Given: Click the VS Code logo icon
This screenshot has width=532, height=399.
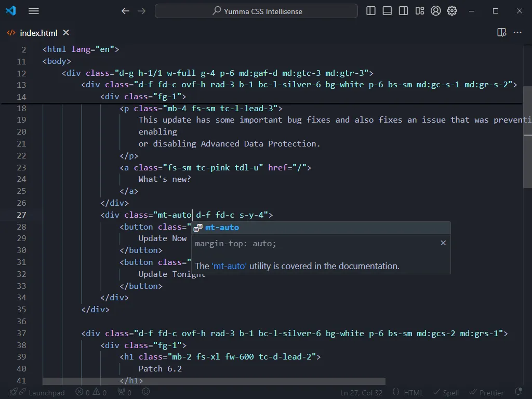Looking at the screenshot, I should [x=10, y=11].
